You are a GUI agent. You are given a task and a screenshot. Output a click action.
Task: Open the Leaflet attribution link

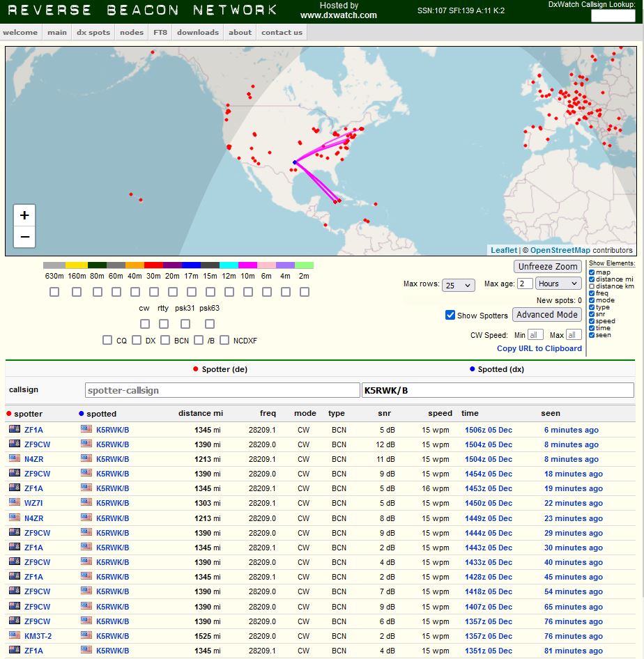[504, 250]
